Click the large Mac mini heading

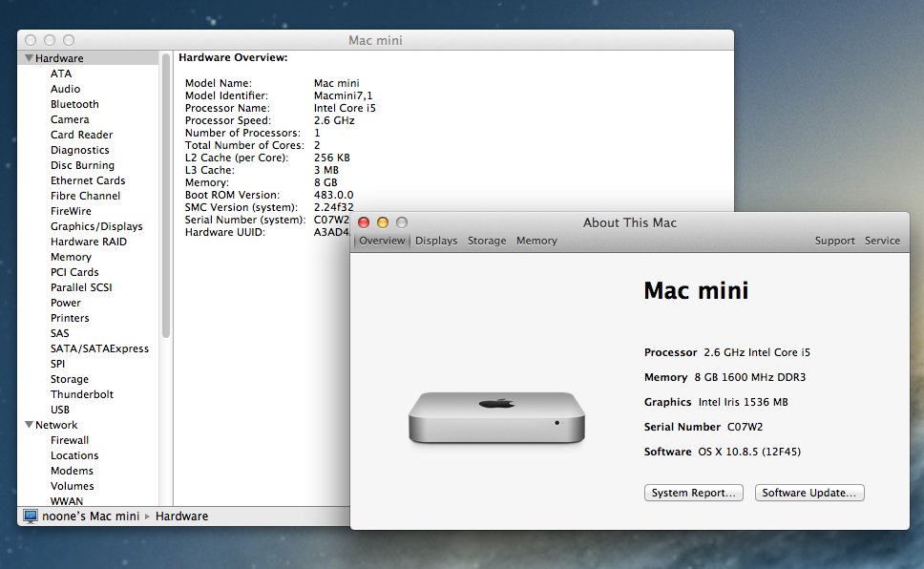(x=696, y=290)
